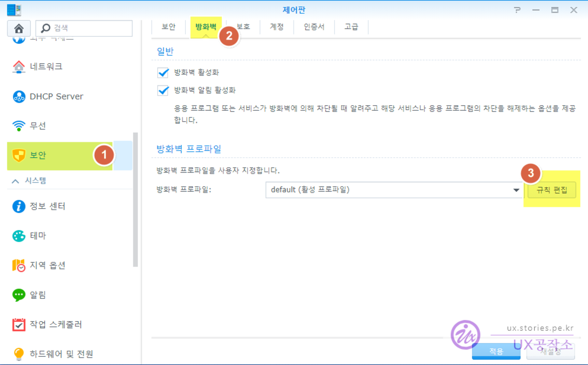Click Edit Rules (규칙 편집) button
The width and height of the screenshot is (588, 365).
(x=551, y=190)
